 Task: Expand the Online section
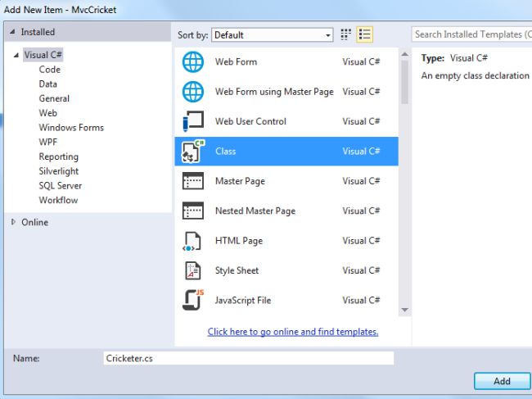[13, 222]
